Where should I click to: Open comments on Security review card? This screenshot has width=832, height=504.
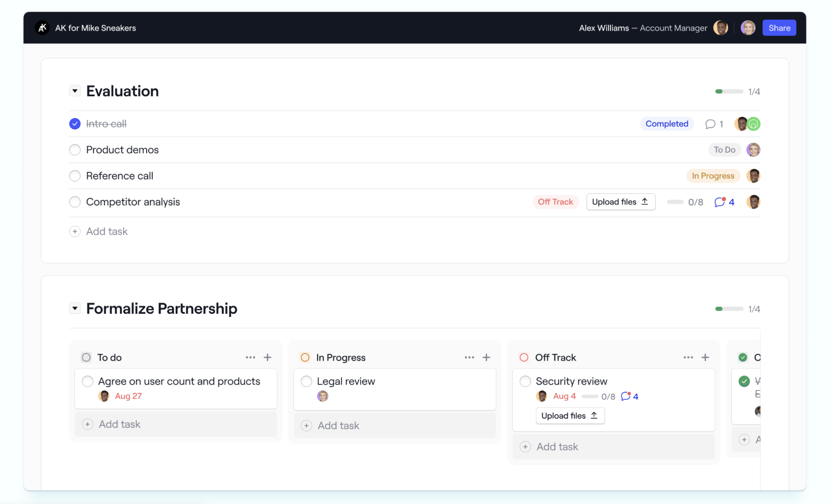[630, 396]
